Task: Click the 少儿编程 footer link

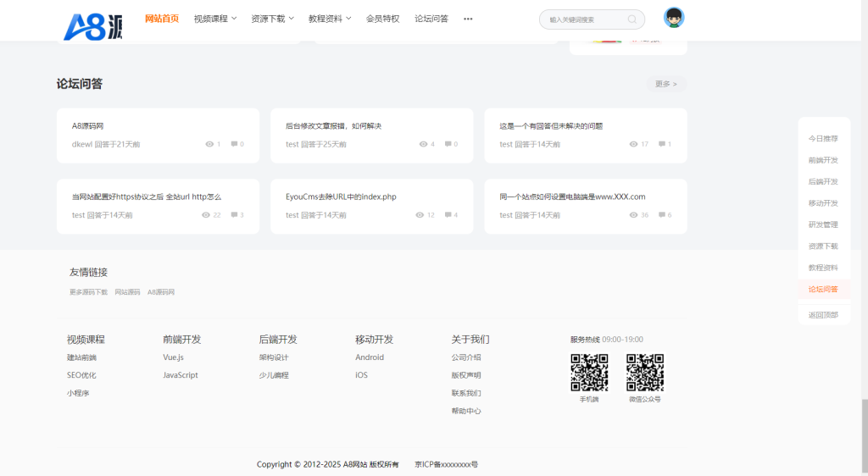Action: coord(274,375)
